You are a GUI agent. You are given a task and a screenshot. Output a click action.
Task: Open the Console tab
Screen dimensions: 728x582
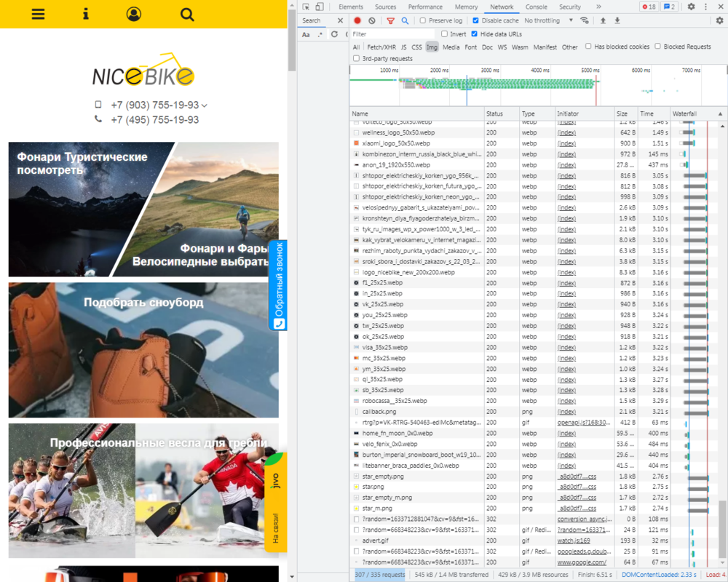click(x=537, y=7)
